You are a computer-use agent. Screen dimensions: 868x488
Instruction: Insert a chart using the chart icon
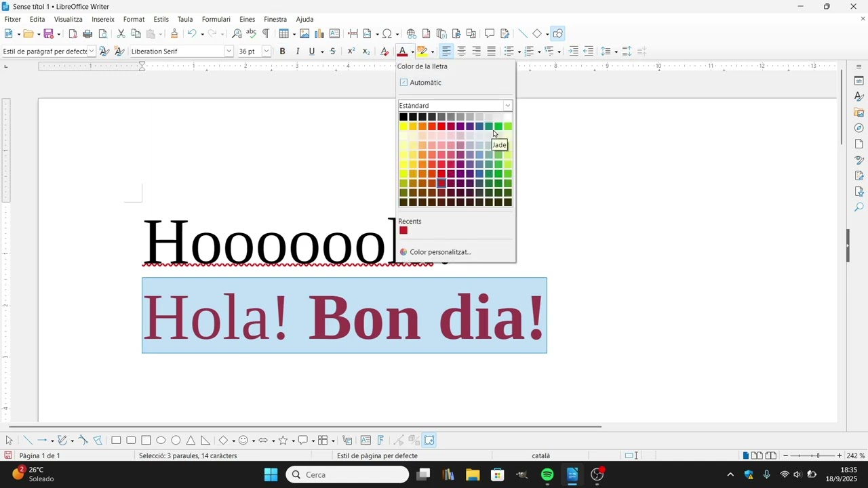pos(319,34)
